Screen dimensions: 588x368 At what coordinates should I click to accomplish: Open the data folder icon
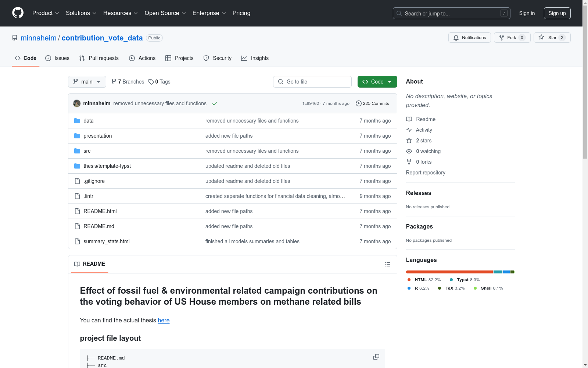coord(77,121)
